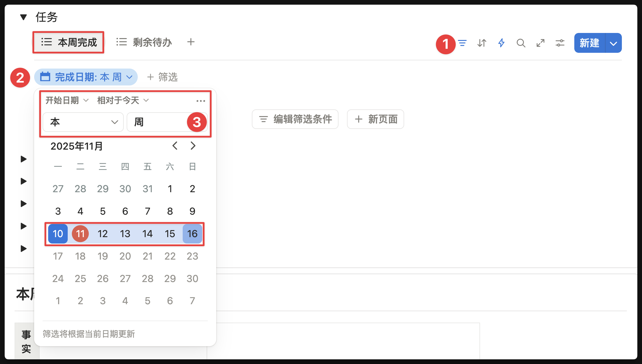Switch to the 剩余待办 tab
Screen dimensions: 642x364
pos(144,42)
